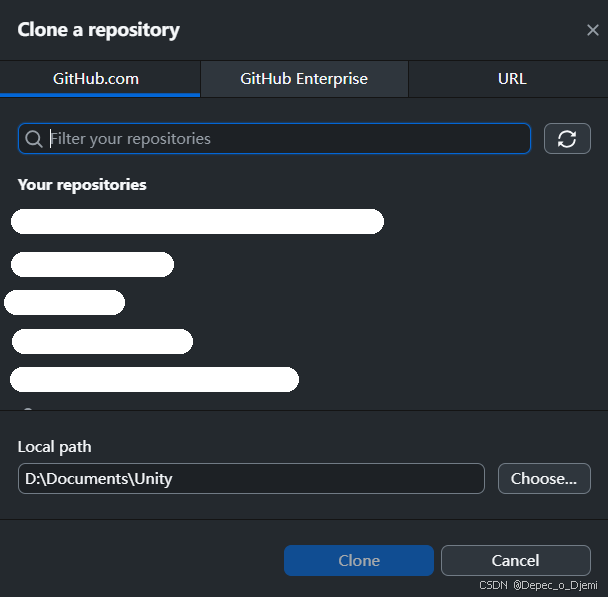Image resolution: width=608 pixels, height=597 pixels.
Task: Cancel the clone dialog
Action: point(516,561)
